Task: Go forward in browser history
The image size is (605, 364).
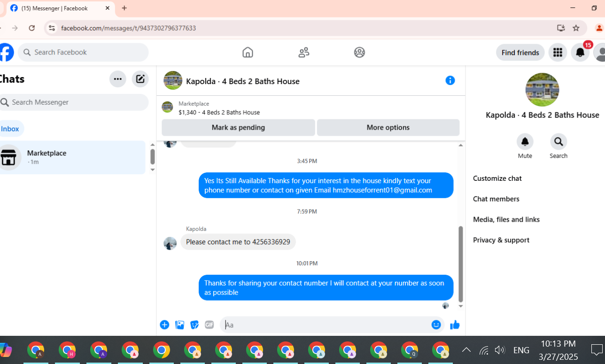Action: pos(15,28)
